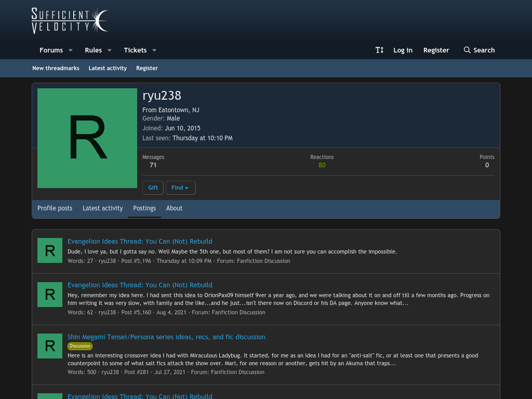Click Register in the top navigation
532x399 pixels.
436,50
